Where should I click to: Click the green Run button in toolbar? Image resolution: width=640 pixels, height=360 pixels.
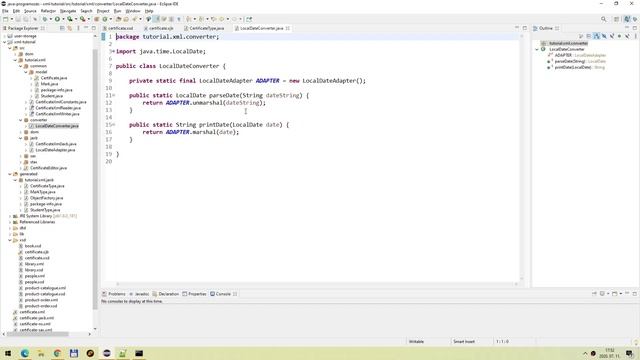[58, 19]
